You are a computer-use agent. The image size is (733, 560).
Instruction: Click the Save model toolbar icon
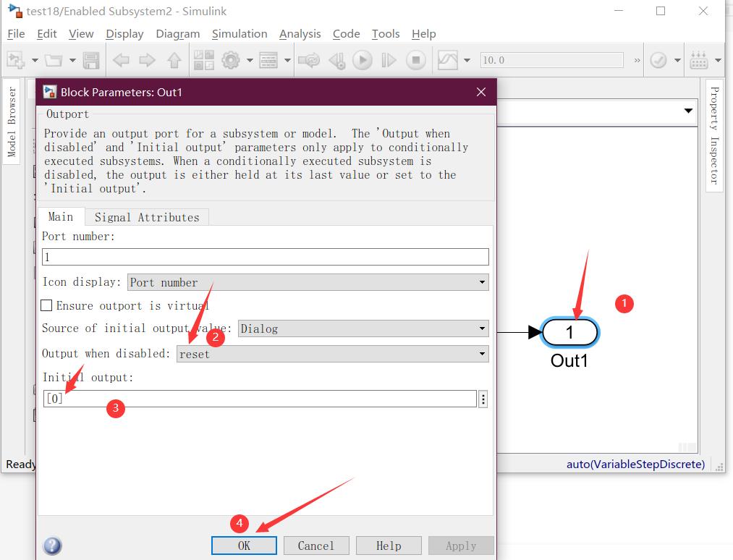tap(91, 61)
